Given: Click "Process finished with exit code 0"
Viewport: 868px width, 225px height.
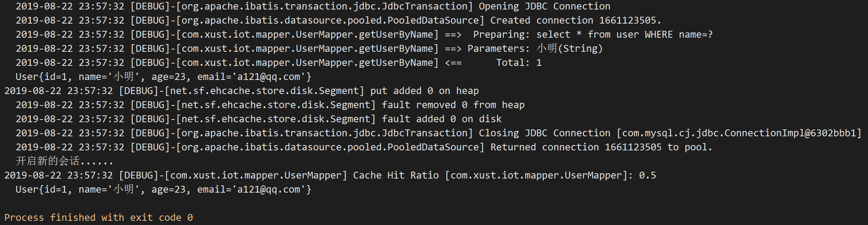Looking at the screenshot, I should pos(98,218).
